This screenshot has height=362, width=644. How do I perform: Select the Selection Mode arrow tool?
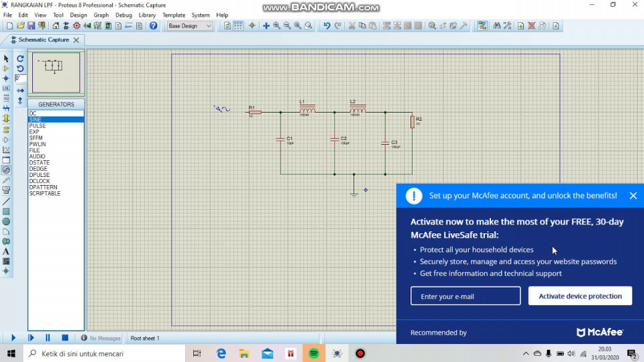click(x=6, y=59)
